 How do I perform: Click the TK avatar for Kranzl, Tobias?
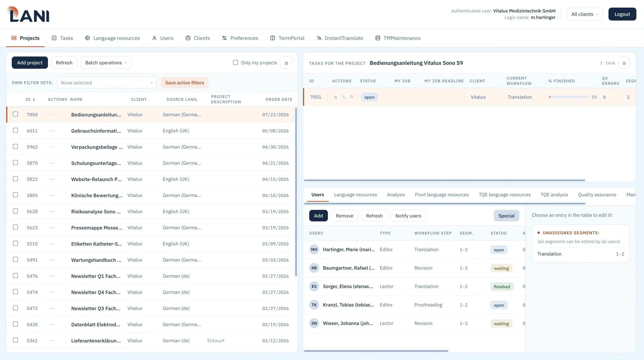(x=314, y=305)
